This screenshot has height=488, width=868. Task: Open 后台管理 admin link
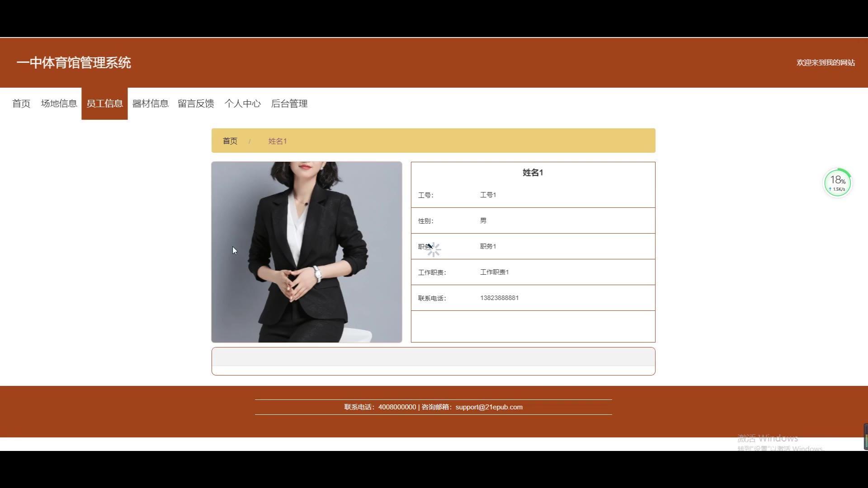[x=289, y=103]
